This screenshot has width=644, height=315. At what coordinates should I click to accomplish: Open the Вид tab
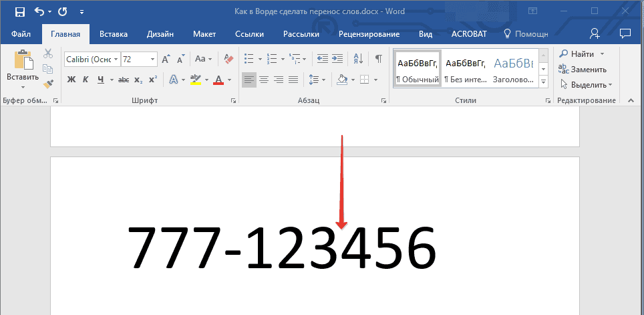[x=426, y=34]
